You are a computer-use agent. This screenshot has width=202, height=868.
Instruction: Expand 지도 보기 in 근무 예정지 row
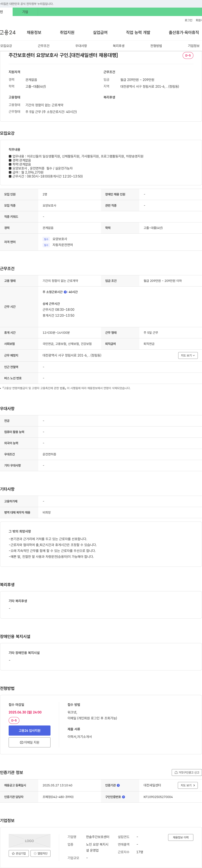pyautogui.click(x=188, y=355)
